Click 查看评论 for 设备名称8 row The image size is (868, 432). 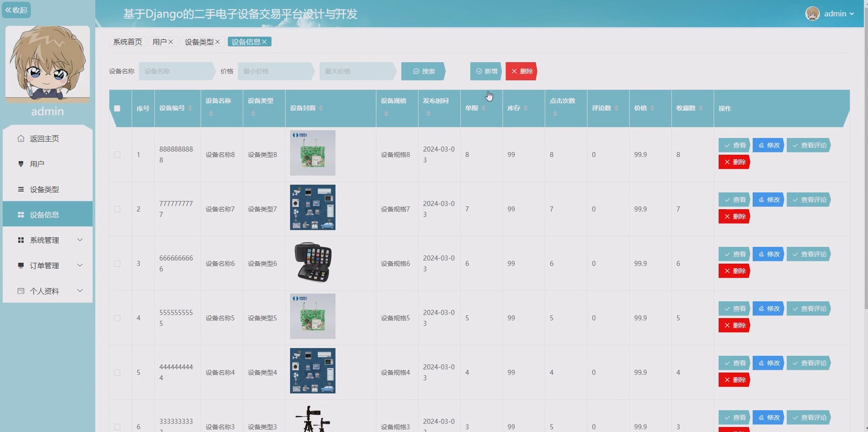pyautogui.click(x=809, y=145)
